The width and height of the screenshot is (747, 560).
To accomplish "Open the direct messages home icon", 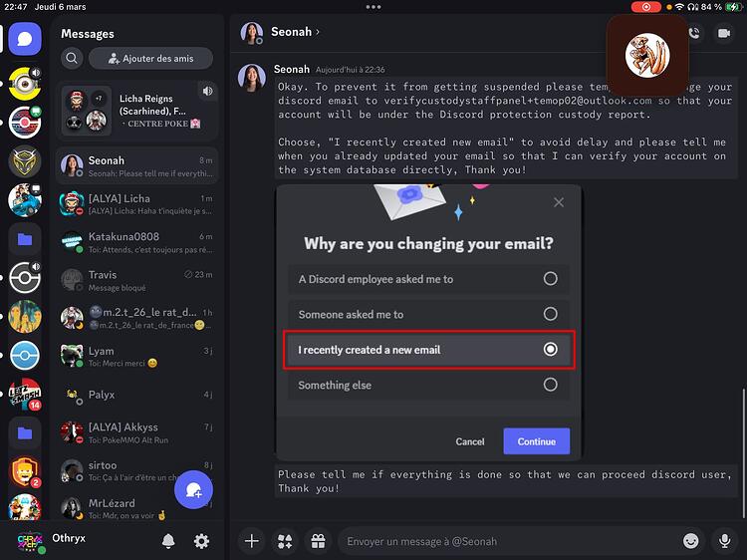I will click(25, 39).
